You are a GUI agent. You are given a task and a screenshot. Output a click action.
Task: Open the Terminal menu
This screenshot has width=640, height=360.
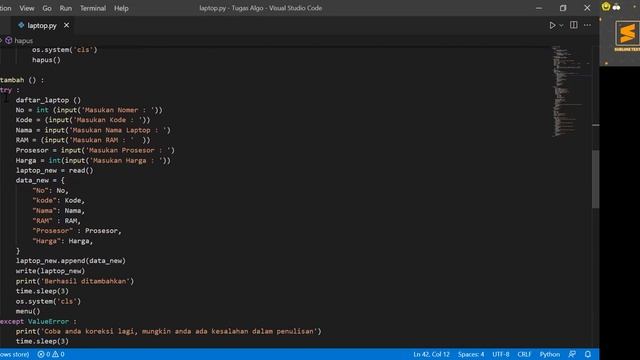[93, 8]
